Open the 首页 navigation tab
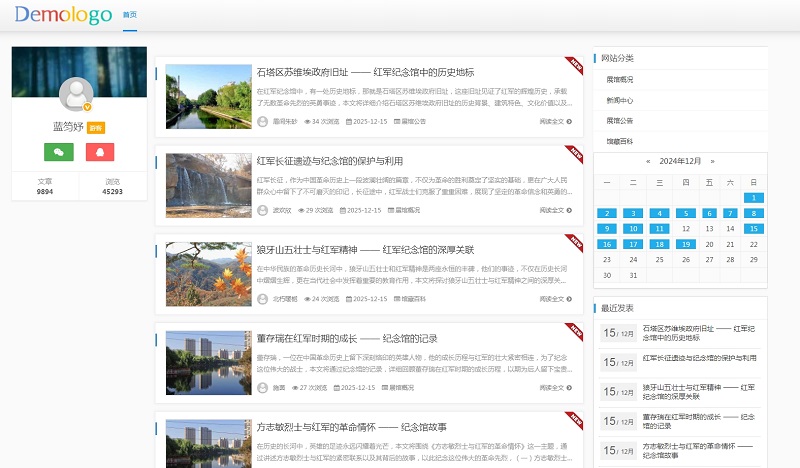800x468 pixels. (x=130, y=15)
